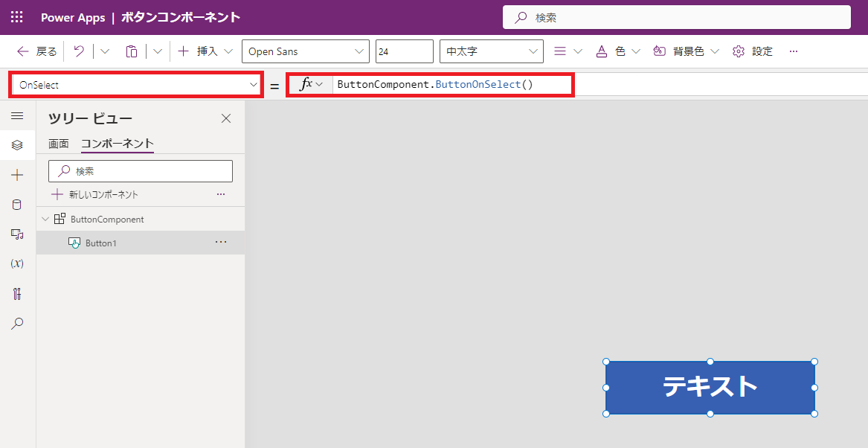This screenshot has width=868, height=448.
Task: Click the app launcher waffle icon
Action: pos(16,16)
